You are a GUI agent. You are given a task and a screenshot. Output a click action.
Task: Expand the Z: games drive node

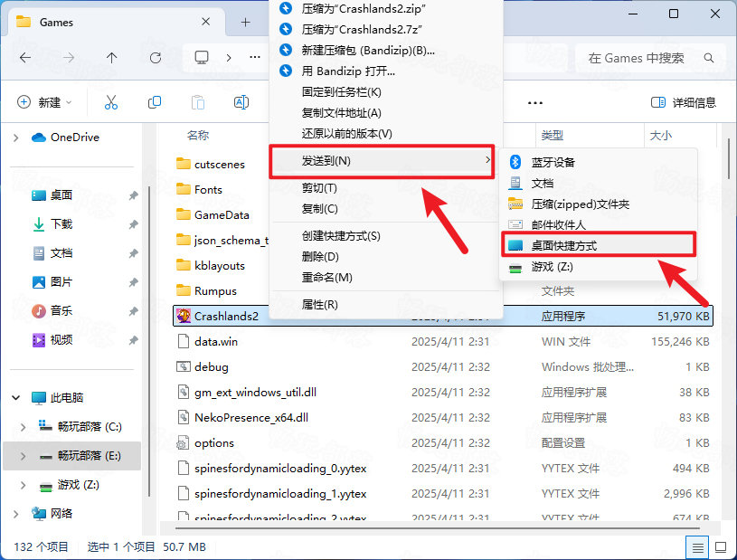pyautogui.click(x=23, y=485)
